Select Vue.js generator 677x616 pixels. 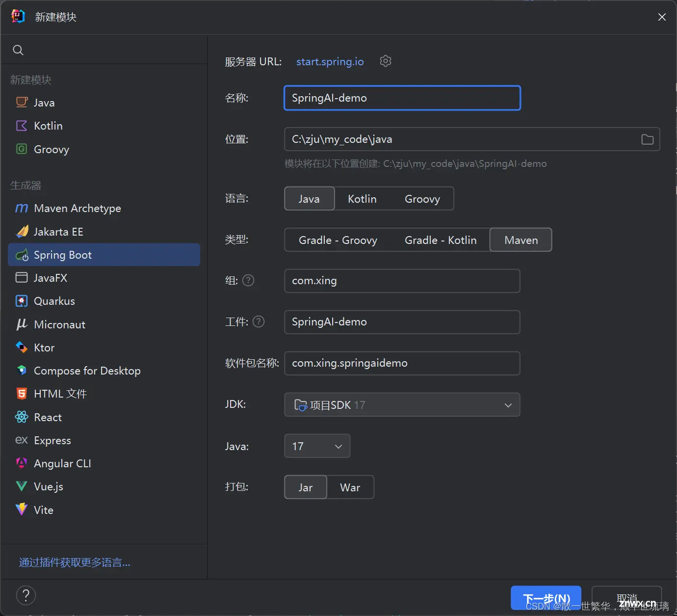coord(104,486)
